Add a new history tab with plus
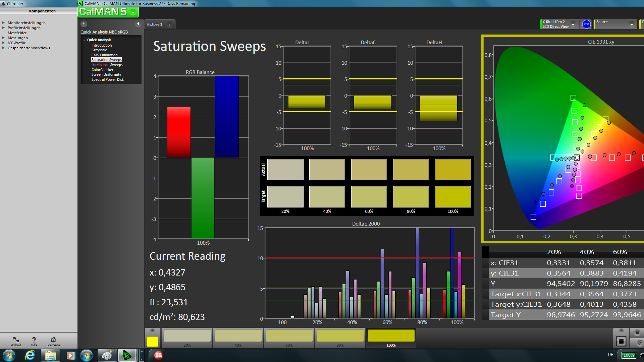The width and height of the screenshot is (644, 362). click(x=169, y=24)
